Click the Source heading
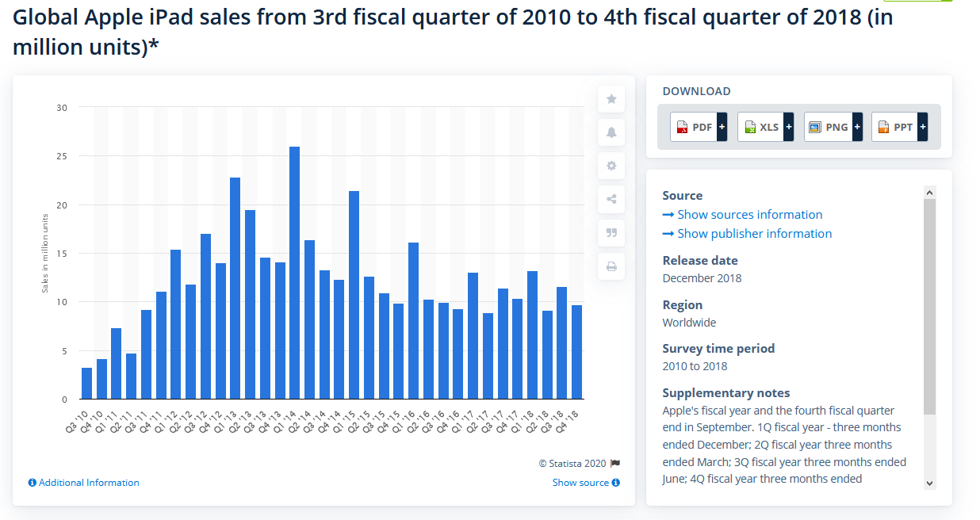This screenshot has width=980, height=520. [683, 196]
